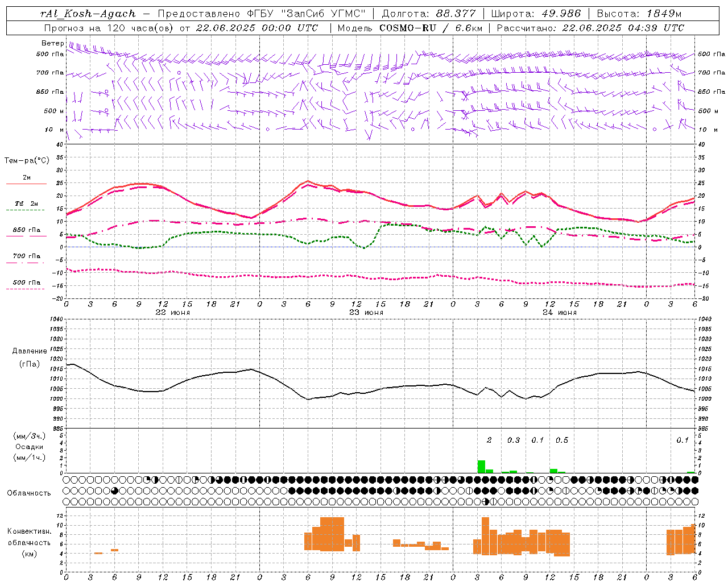Click the (мм/1ч.) precipitation unit label

[x=28, y=458]
